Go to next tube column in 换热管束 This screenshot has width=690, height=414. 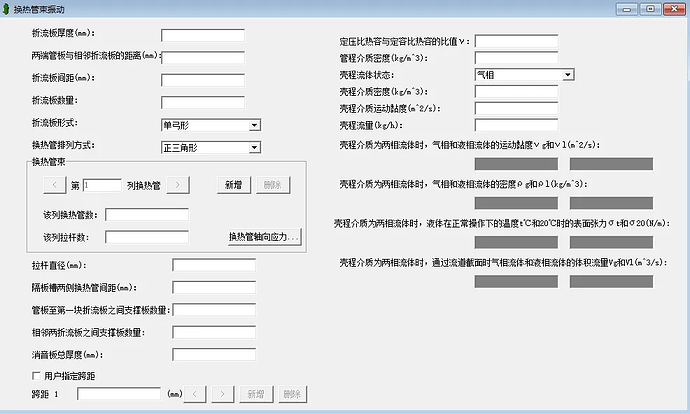[x=178, y=185]
